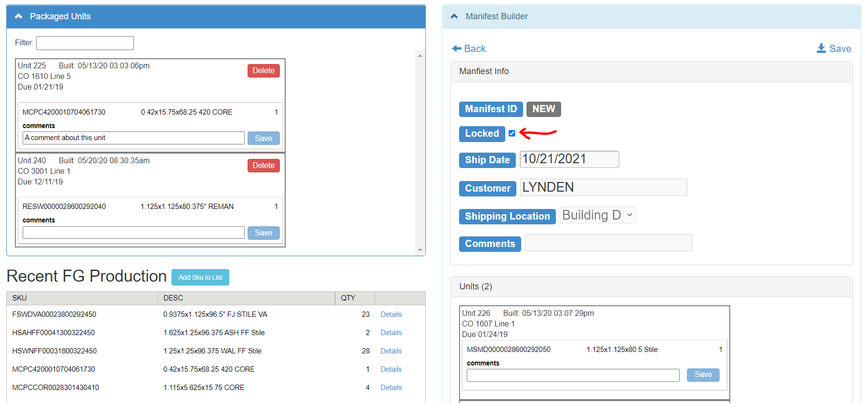
Task: Click description '1.625x1.25x96.375 ASH FF Stile'
Action: coord(214,333)
